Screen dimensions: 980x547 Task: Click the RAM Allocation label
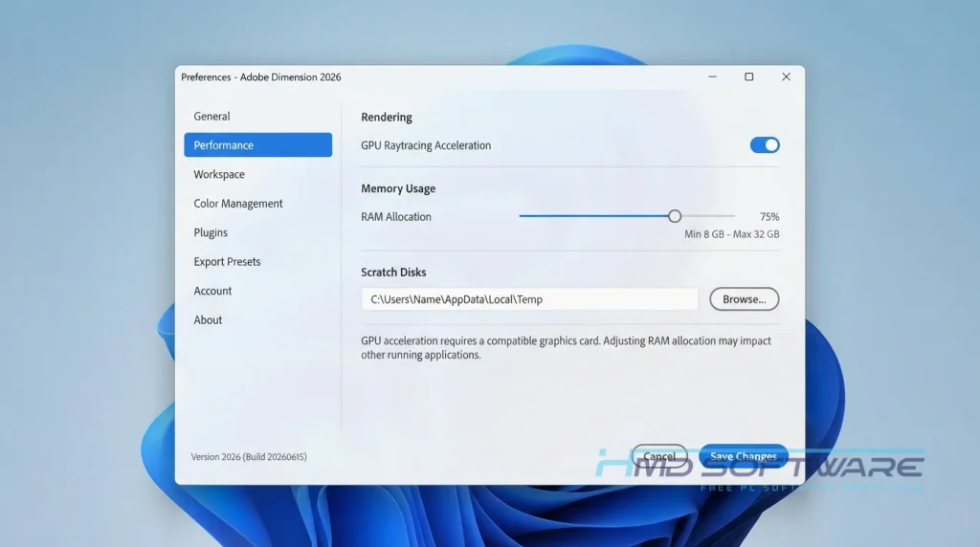click(395, 217)
